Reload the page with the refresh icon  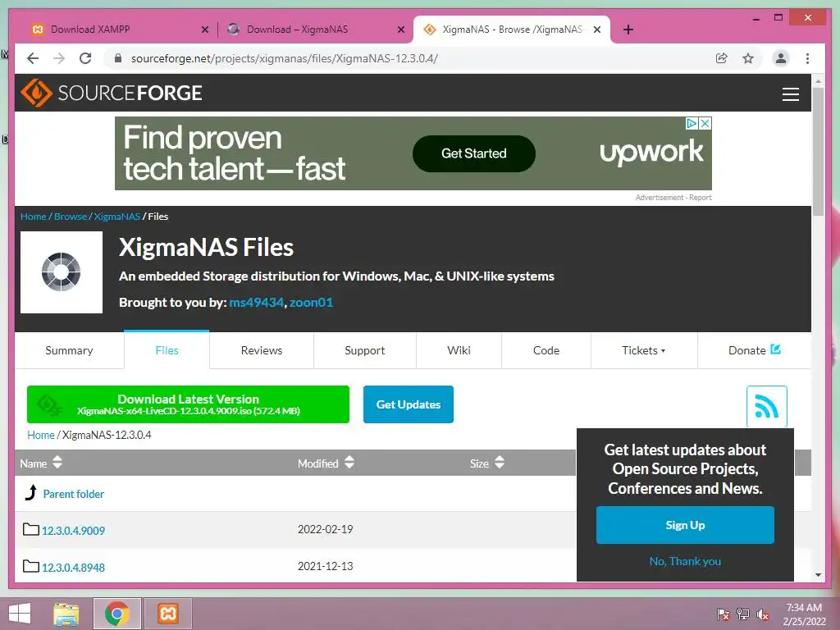[85, 58]
